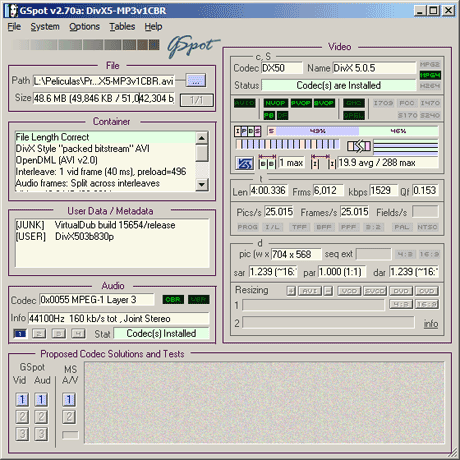Click GSpot Aud test button 1

pyautogui.click(x=41, y=399)
